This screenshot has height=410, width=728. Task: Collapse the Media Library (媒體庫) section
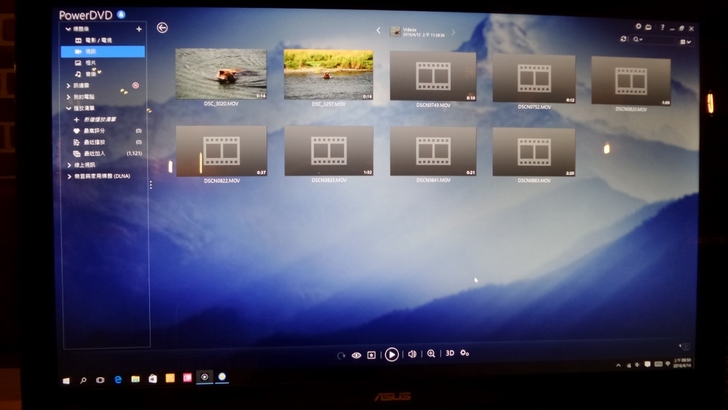click(x=68, y=29)
